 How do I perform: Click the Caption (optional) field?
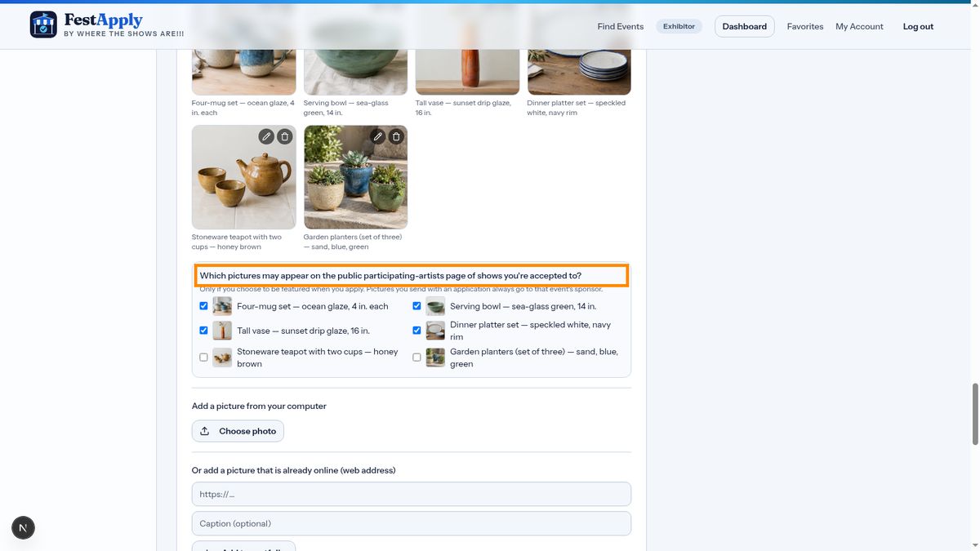pyautogui.click(x=412, y=523)
